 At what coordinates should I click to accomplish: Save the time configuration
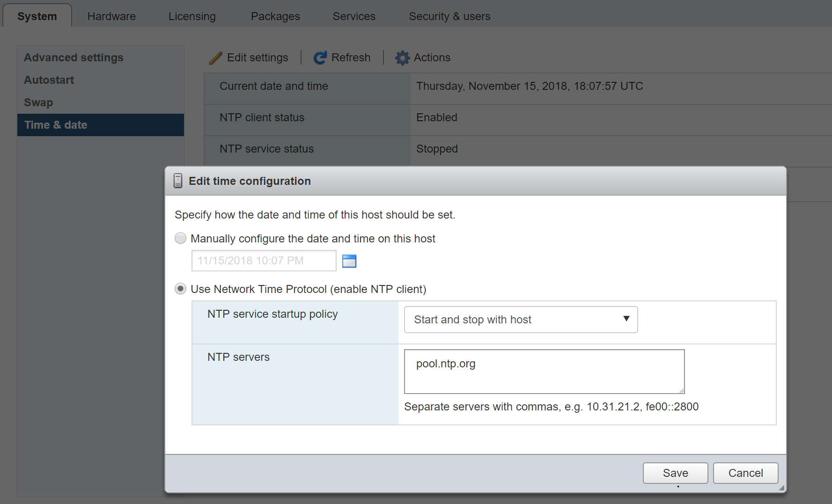point(675,473)
